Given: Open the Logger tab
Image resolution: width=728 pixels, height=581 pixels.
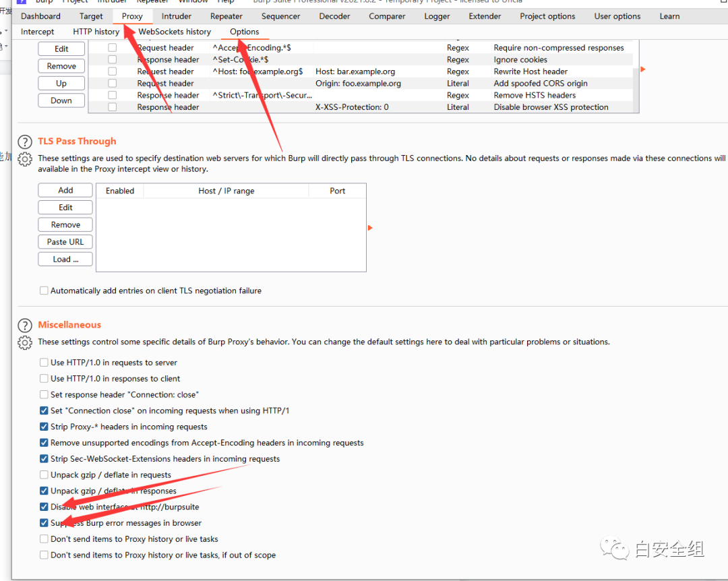Looking at the screenshot, I should (x=437, y=16).
